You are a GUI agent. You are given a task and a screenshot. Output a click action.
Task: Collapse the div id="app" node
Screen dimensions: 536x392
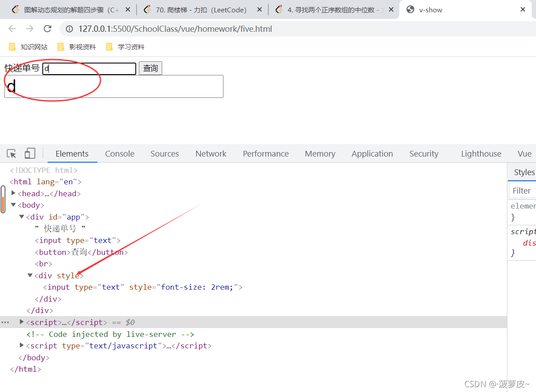pos(22,217)
